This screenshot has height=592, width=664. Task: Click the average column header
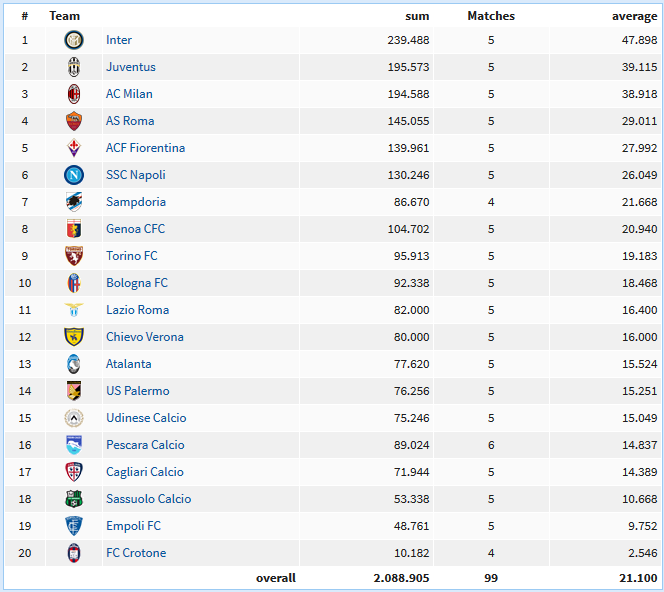tap(634, 16)
